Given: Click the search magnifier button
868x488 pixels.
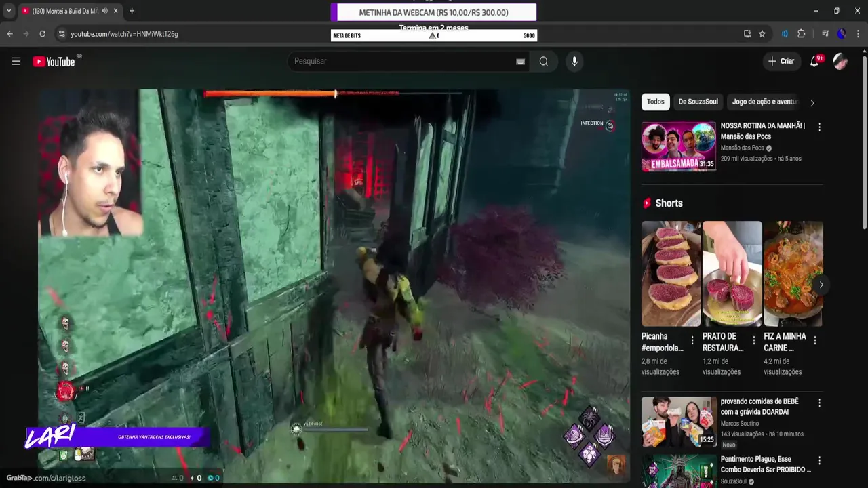Looking at the screenshot, I should pos(543,62).
